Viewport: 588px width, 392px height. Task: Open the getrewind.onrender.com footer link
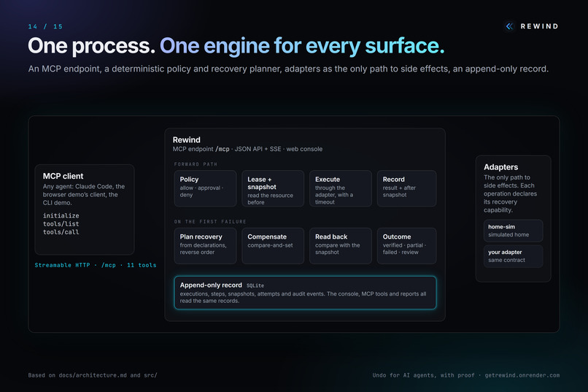point(522,375)
